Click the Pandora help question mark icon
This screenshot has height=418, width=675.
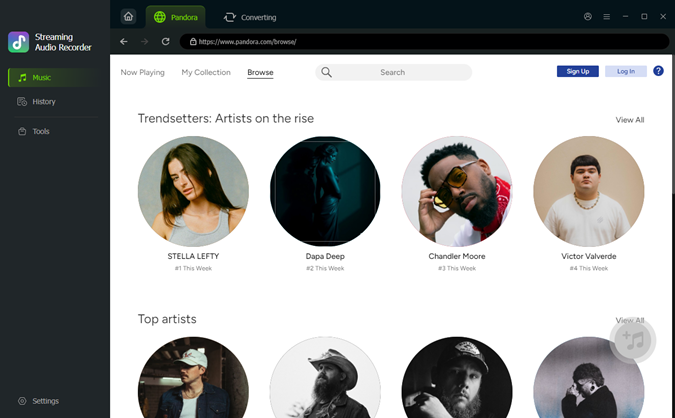click(x=658, y=71)
